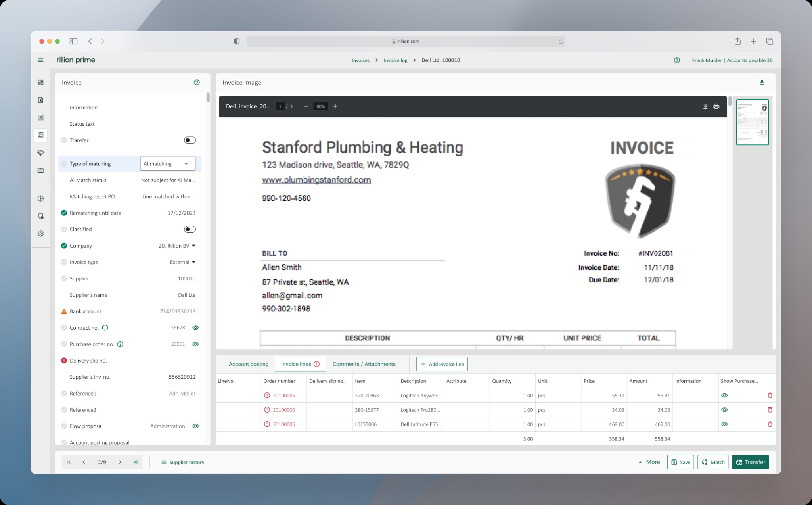This screenshot has width=812, height=505.
Task: Zoom in the PDF with plus icon
Action: point(335,106)
